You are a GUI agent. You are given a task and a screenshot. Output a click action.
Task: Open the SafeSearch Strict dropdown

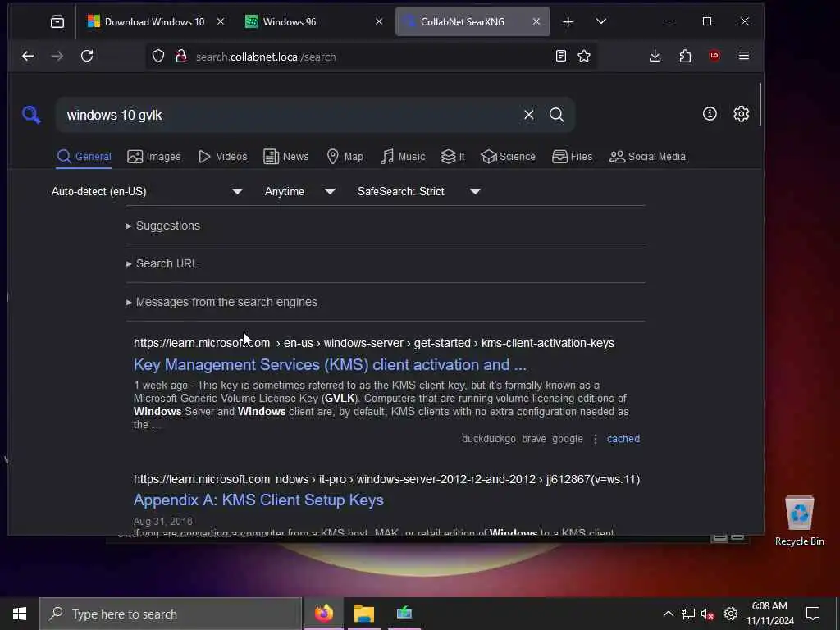coord(419,191)
